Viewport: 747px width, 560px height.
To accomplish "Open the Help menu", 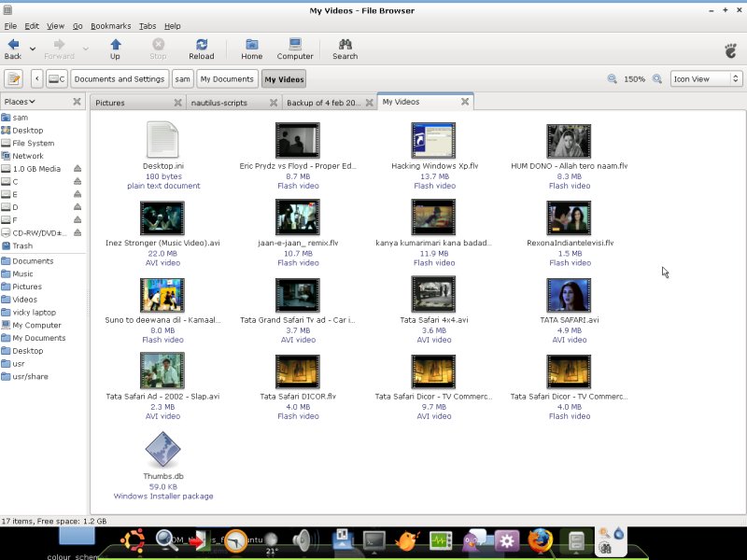I will click(173, 26).
